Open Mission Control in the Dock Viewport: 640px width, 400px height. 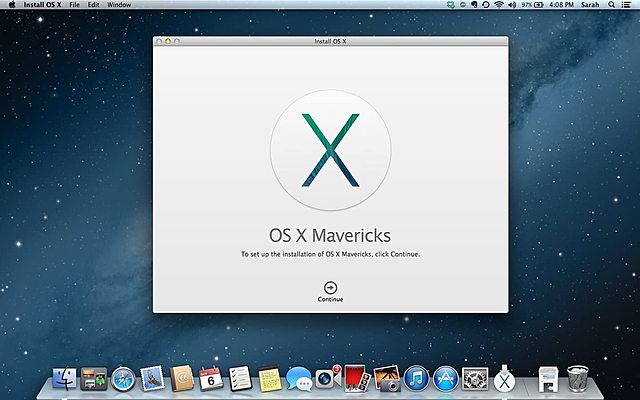pos(94,379)
